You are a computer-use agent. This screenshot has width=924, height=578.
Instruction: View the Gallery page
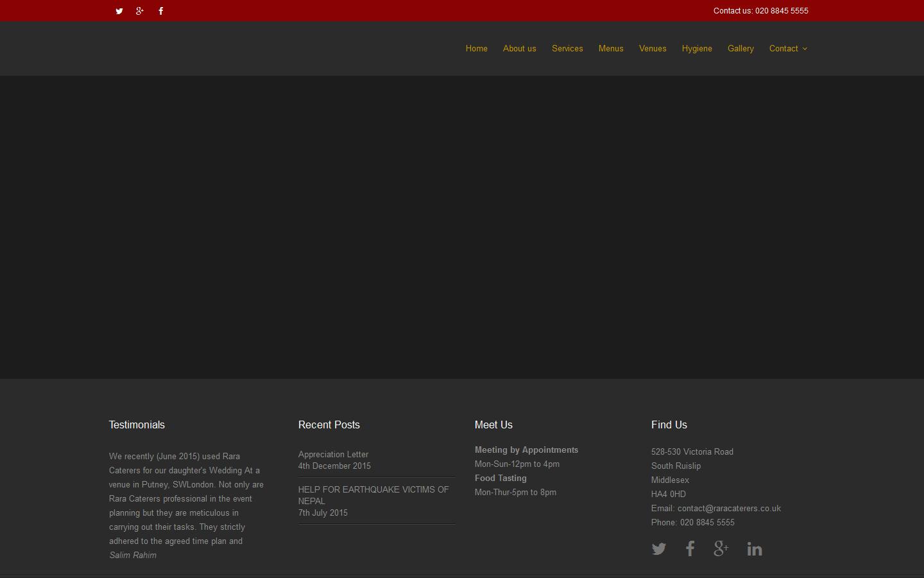click(740, 49)
